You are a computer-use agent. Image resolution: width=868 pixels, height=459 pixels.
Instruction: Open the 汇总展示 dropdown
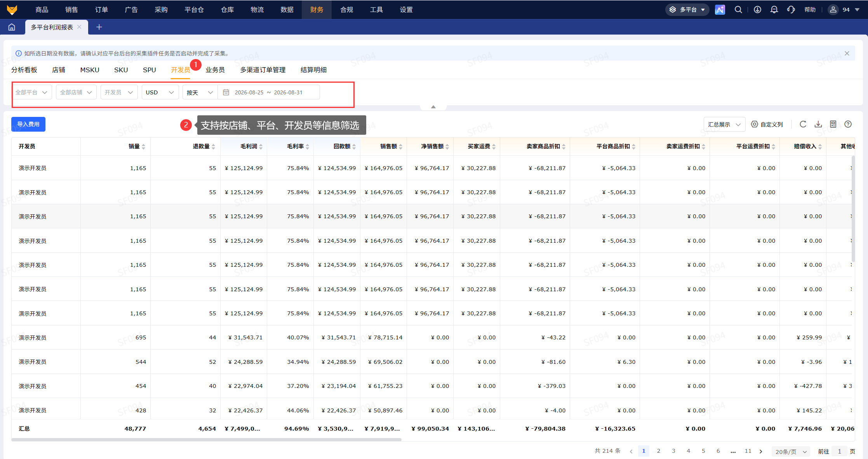pyautogui.click(x=724, y=125)
